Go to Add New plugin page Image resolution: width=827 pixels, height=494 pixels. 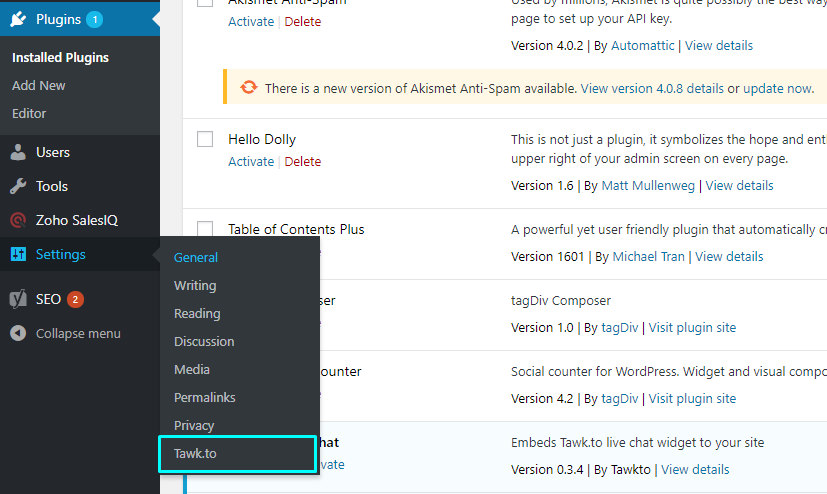click(39, 85)
